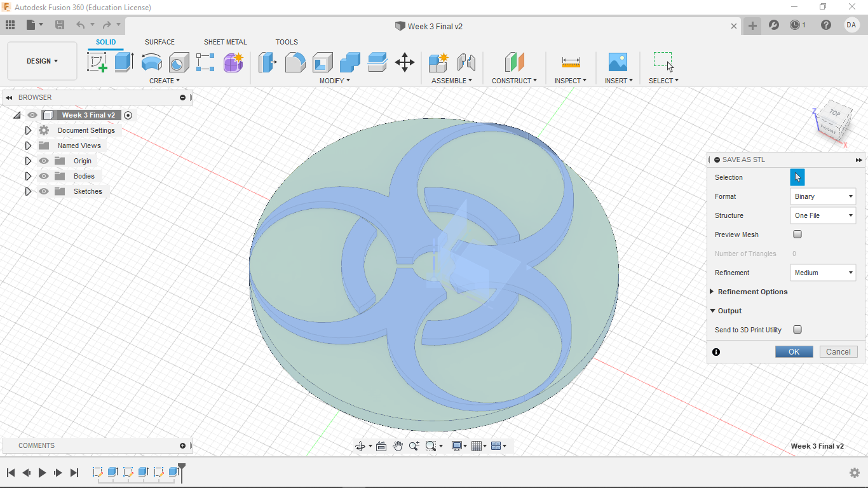Cancel the Save As STL dialog
Screen dimensions: 868x488
coord(838,351)
